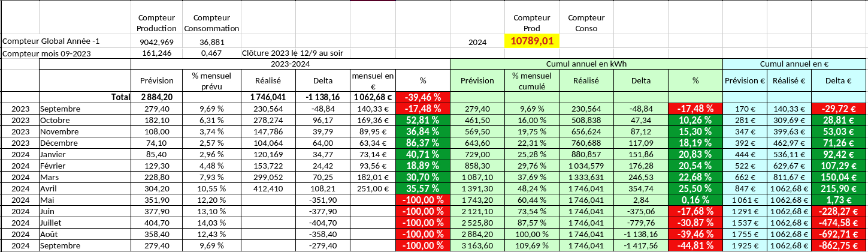Select the yellow 10789,01 Compteur Prod cell
This screenshot has width=868, height=252.
[532, 41]
